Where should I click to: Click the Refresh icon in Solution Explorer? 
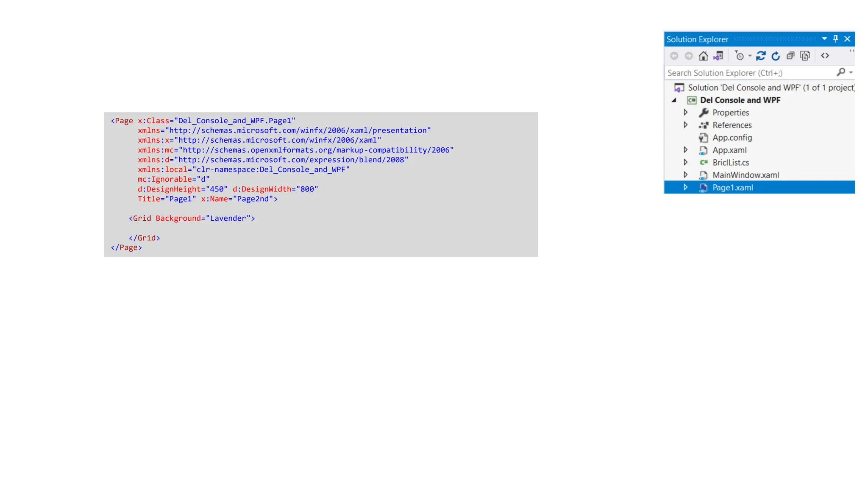(x=776, y=56)
